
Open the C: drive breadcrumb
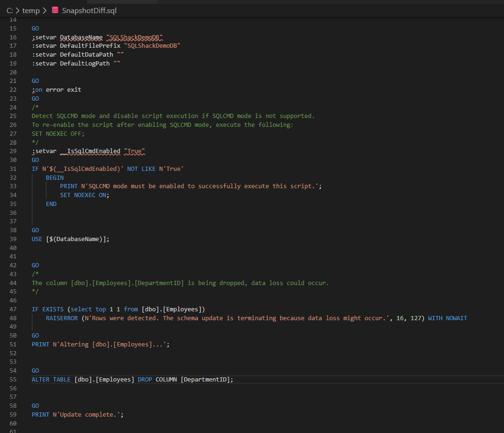(9, 10)
